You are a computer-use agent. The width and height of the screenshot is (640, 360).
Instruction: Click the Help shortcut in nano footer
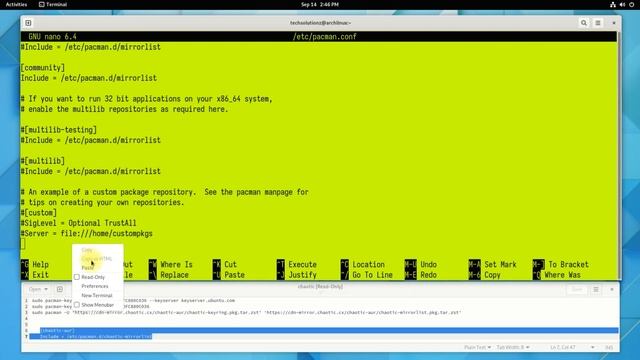pos(35,264)
